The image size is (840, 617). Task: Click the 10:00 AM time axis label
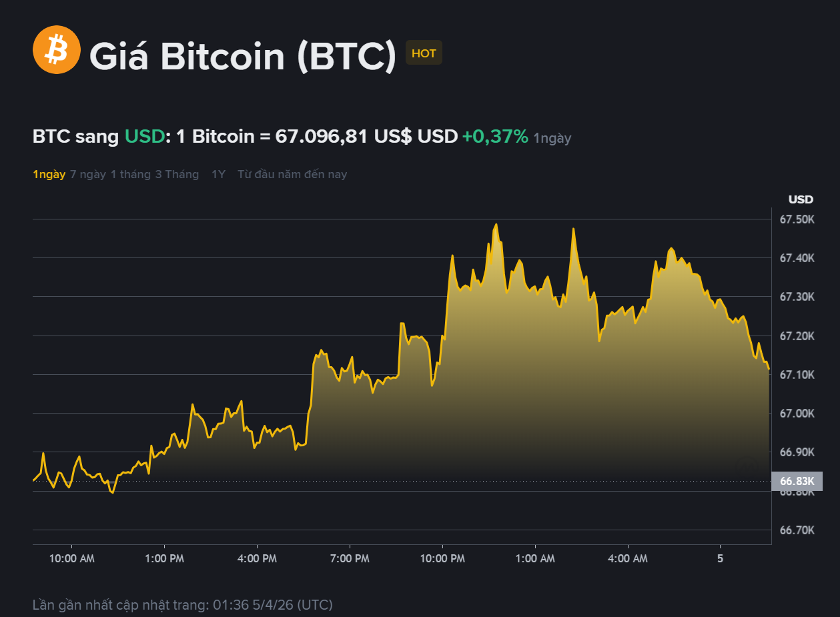coord(71,558)
